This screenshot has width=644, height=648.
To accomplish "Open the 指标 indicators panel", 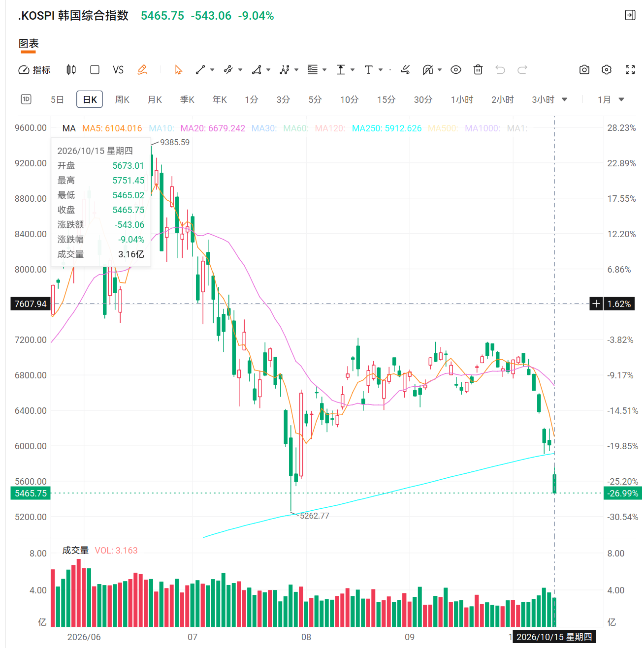I will coord(34,70).
